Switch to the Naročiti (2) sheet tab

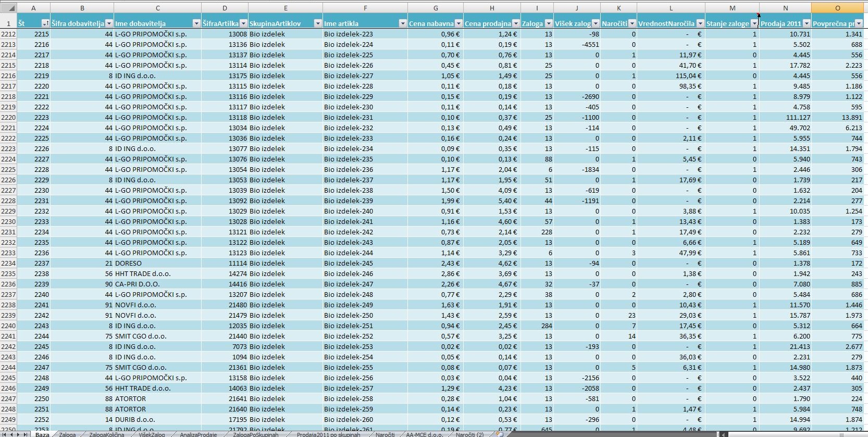pos(469,434)
